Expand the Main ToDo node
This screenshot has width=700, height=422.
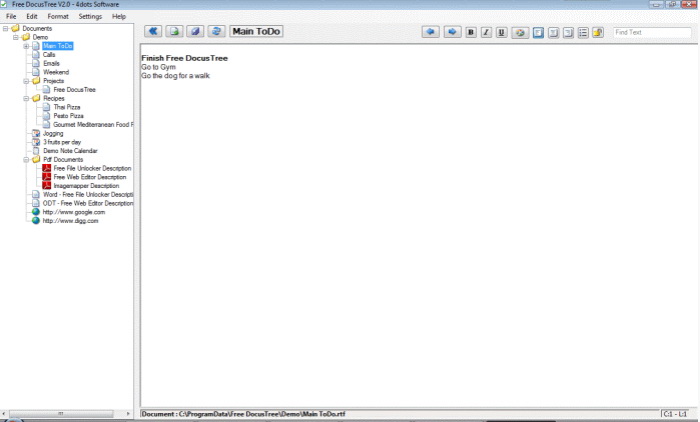pyautogui.click(x=26, y=46)
